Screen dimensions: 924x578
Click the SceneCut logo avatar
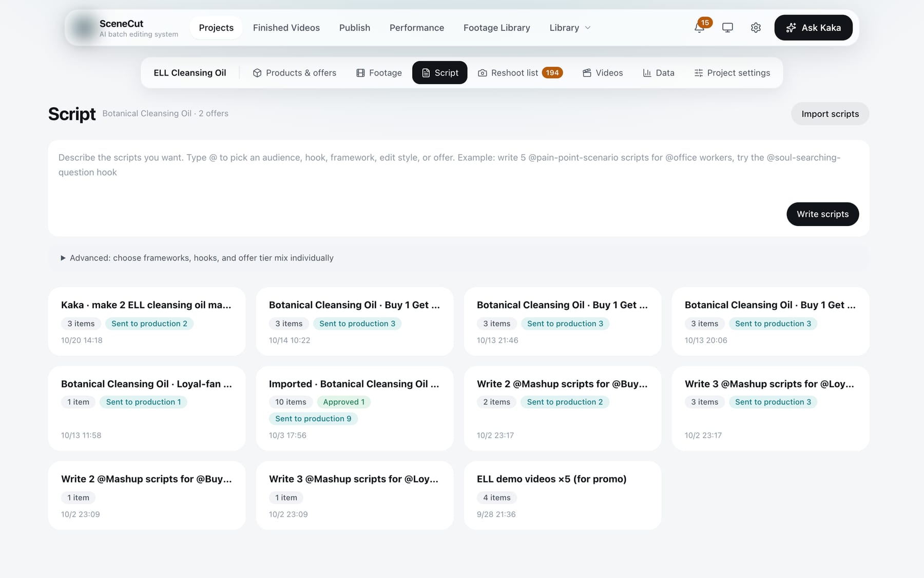[83, 28]
